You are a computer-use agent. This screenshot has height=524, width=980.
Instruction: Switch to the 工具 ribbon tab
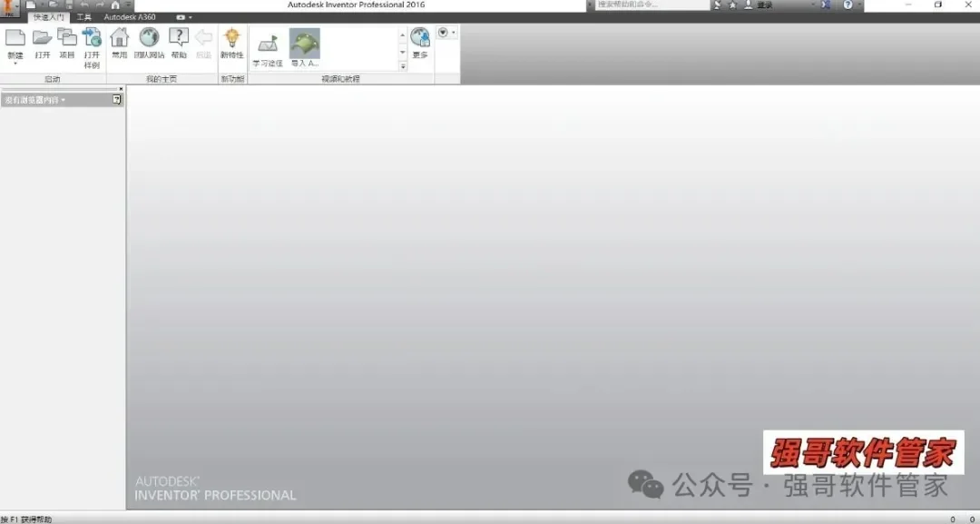[x=83, y=17]
